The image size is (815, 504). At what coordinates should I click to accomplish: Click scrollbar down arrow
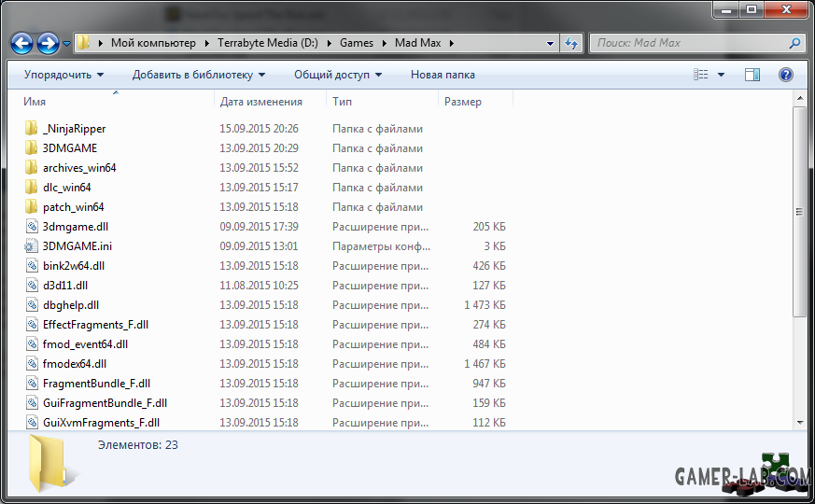click(800, 423)
